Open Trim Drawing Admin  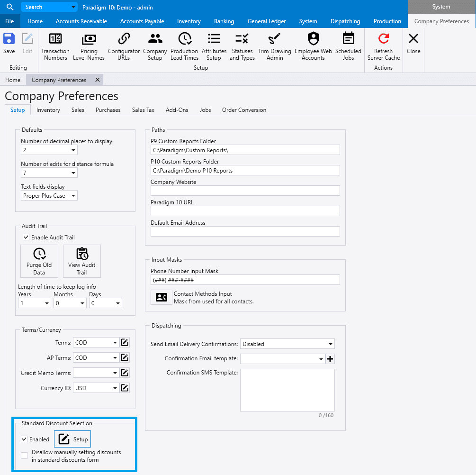point(274,46)
